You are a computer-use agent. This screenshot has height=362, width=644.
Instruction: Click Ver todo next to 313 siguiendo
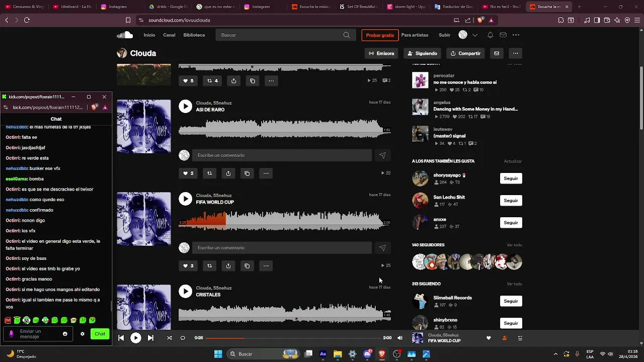[x=514, y=284]
